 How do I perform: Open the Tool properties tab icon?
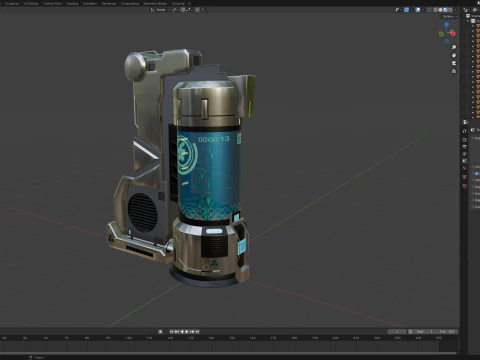465,131
